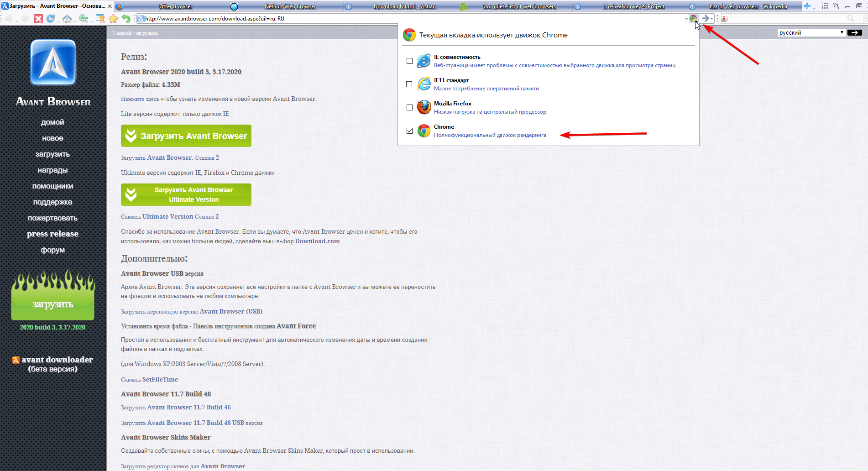Viewport: 868px width, 471px height.
Task: Follow the Download.com link
Action: point(318,241)
